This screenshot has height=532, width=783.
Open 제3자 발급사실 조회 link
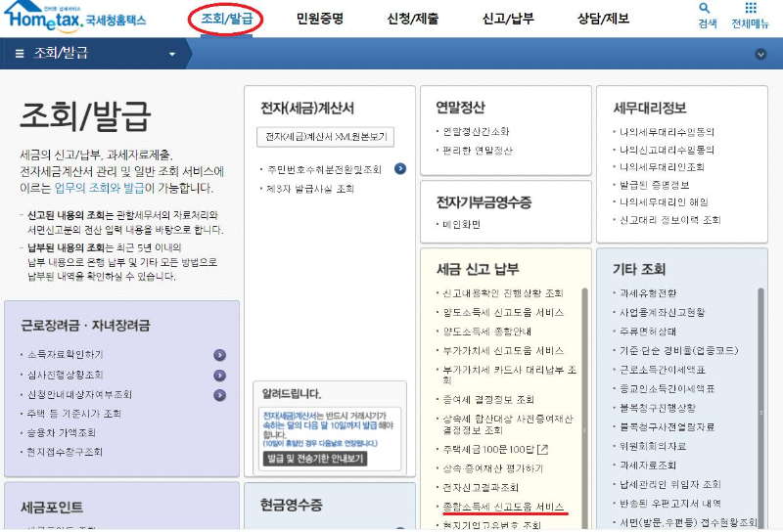(x=310, y=189)
